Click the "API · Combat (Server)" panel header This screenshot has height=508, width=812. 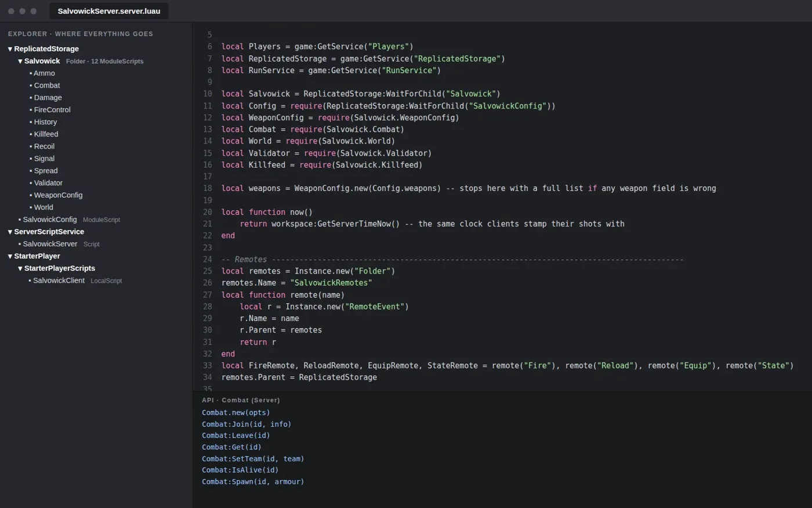point(241,400)
